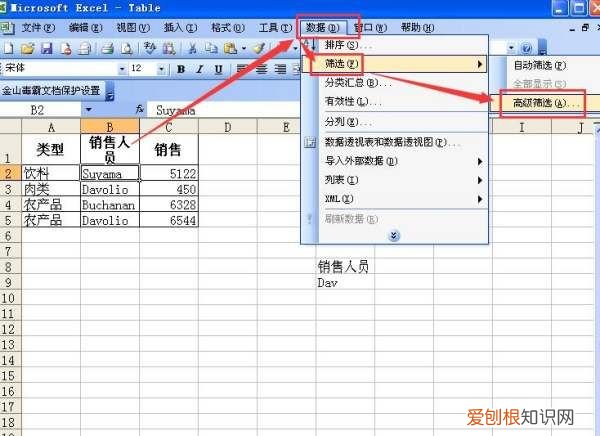
Task: Click the Research icon
Action: 169,48
